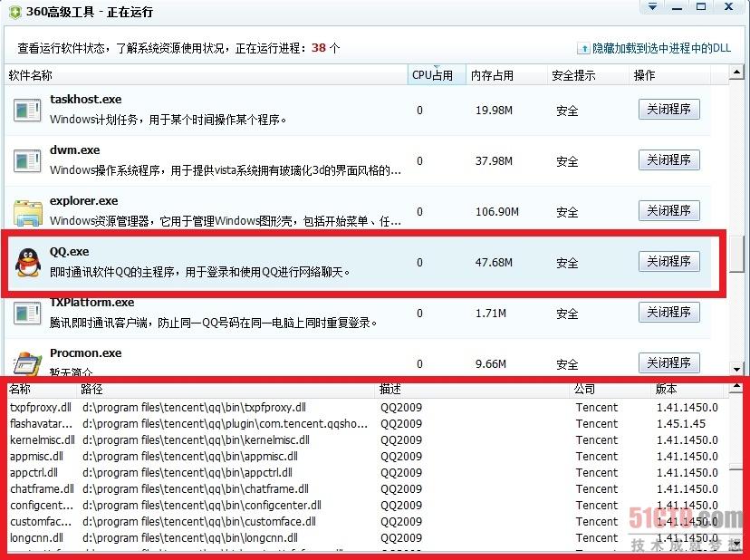
Task: Click memory value 19.98M
Action: [x=494, y=111]
